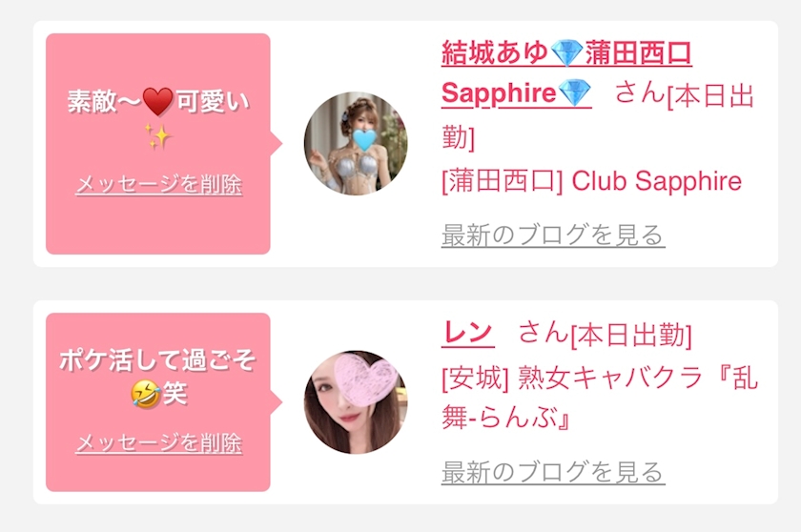Delete the ポケ活して過ごそ message via メッセージを削除
Viewport: 801px width, 532px height.
coord(159,442)
